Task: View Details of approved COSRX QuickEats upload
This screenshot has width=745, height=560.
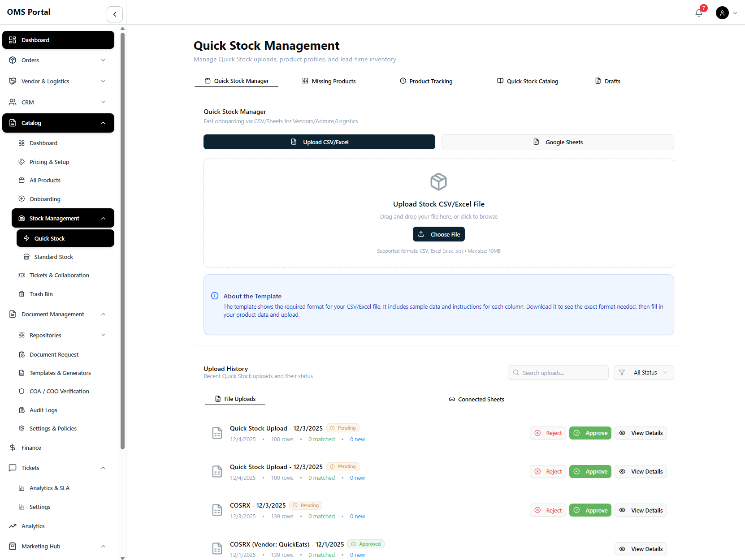Action: [641, 549]
